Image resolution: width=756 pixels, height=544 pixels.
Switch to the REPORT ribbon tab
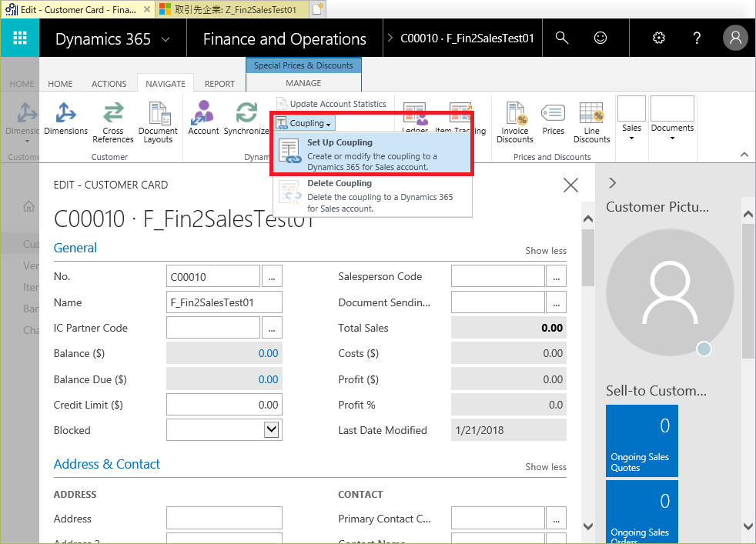coord(219,84)
